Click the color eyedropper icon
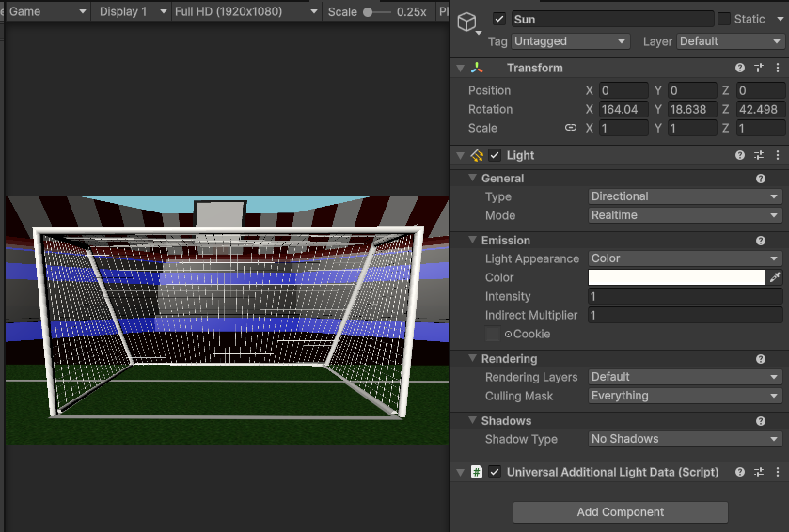The width and height of the screenshot is (789, 532). 775,277
